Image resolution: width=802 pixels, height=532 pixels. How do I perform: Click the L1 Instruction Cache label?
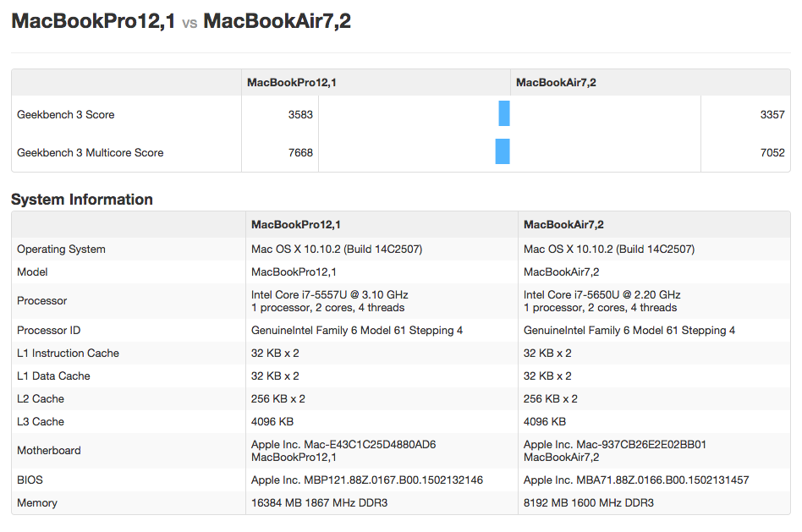(68, 353)
